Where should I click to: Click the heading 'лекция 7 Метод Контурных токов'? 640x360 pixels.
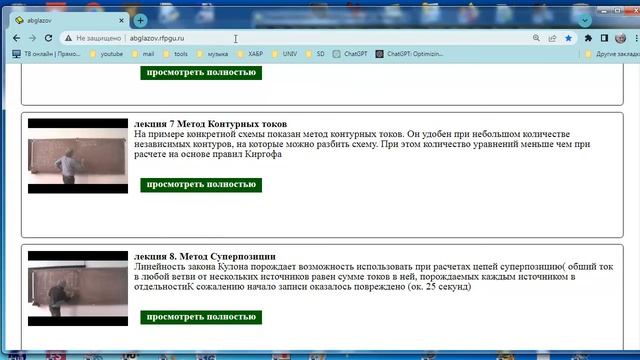(211, 124)
